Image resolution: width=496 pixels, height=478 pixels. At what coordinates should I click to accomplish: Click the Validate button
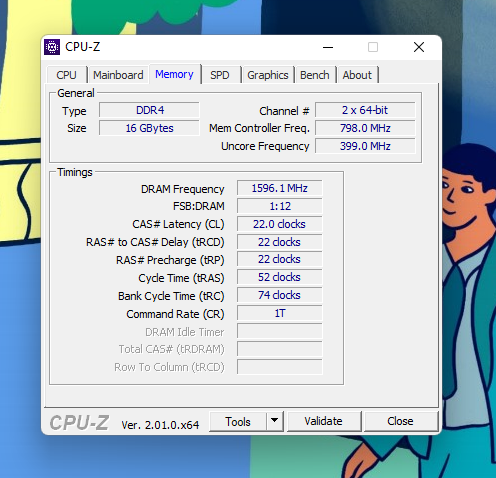(323, 421)
